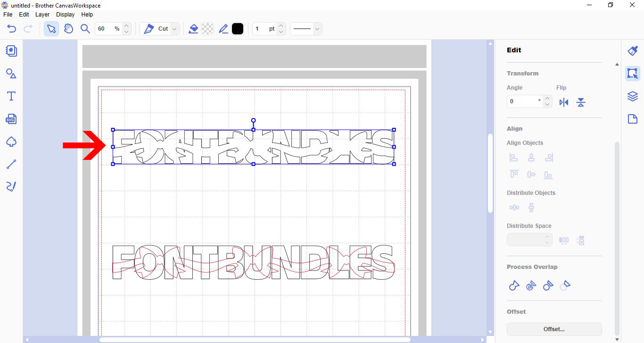The height and width of the screenshot is (343, 644).
Task: Click the Zoom magnifier icon
Action: pos(85,29)
